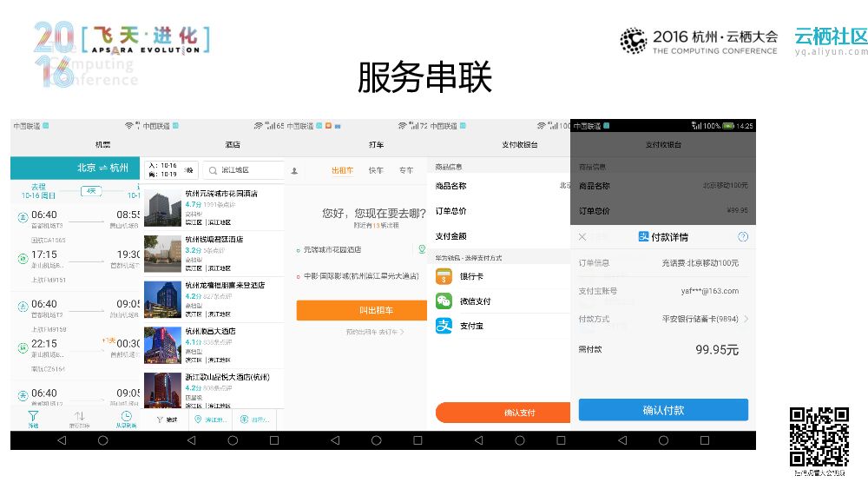868x489 pixels.
Task: Tap Android recents square below the hotel screen
Action: point(274,440)
